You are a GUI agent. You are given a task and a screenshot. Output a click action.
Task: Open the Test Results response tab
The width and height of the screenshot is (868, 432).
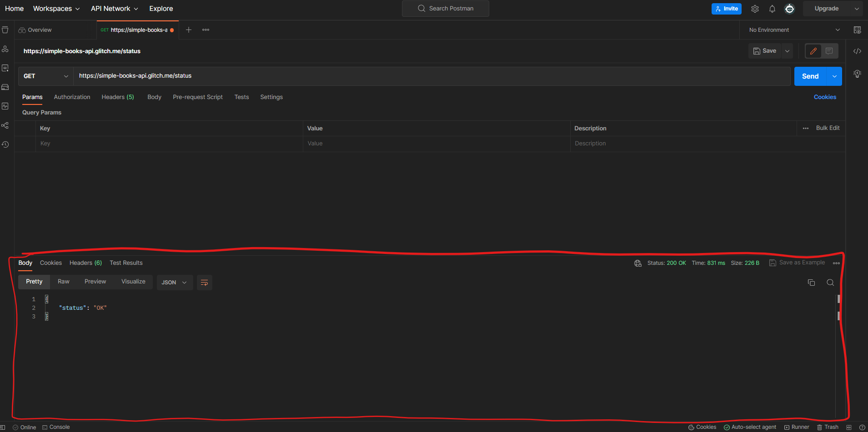coord(126,263)
